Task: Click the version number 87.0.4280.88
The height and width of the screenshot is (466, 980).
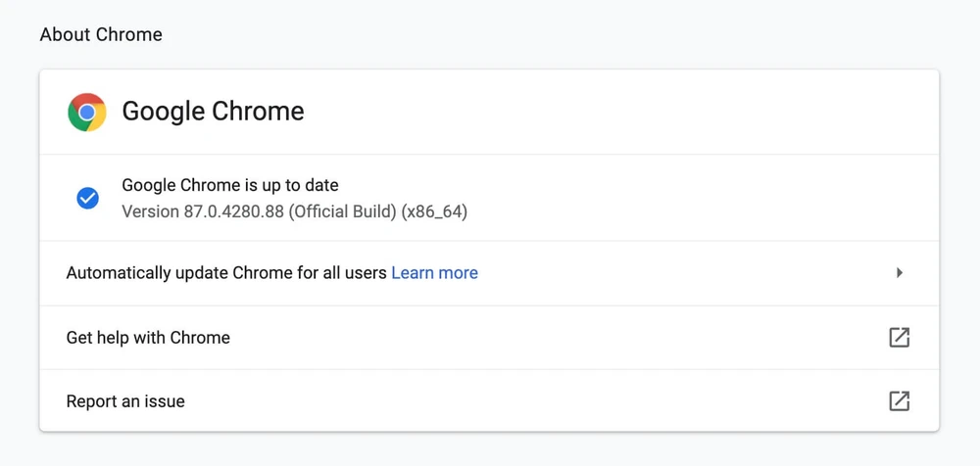Action: [234, 211]
